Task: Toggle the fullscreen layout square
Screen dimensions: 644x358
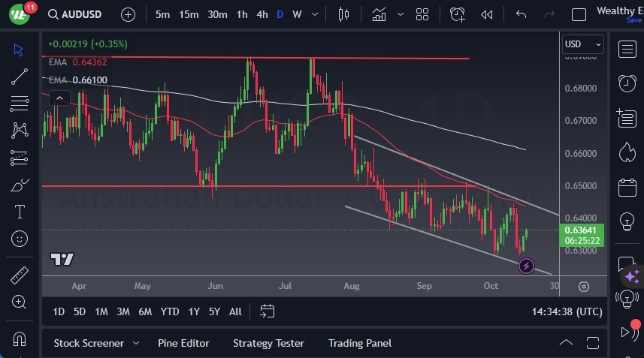Action: tap(579, 14)
